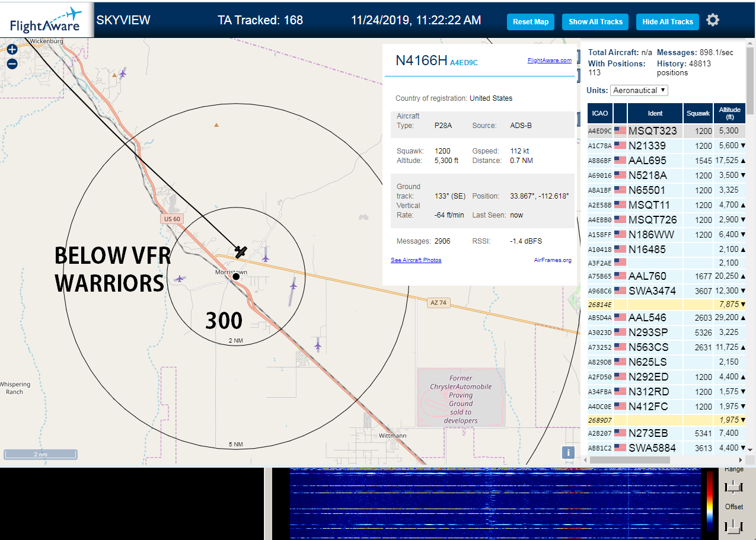Zoom in the map with the plus button
756x540 pixels.
pyautogui.click(x=12, y=50)
